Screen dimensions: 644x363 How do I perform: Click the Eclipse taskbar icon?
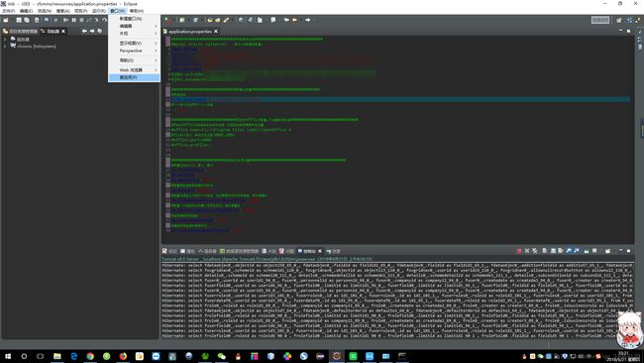[x=337, y=356]
